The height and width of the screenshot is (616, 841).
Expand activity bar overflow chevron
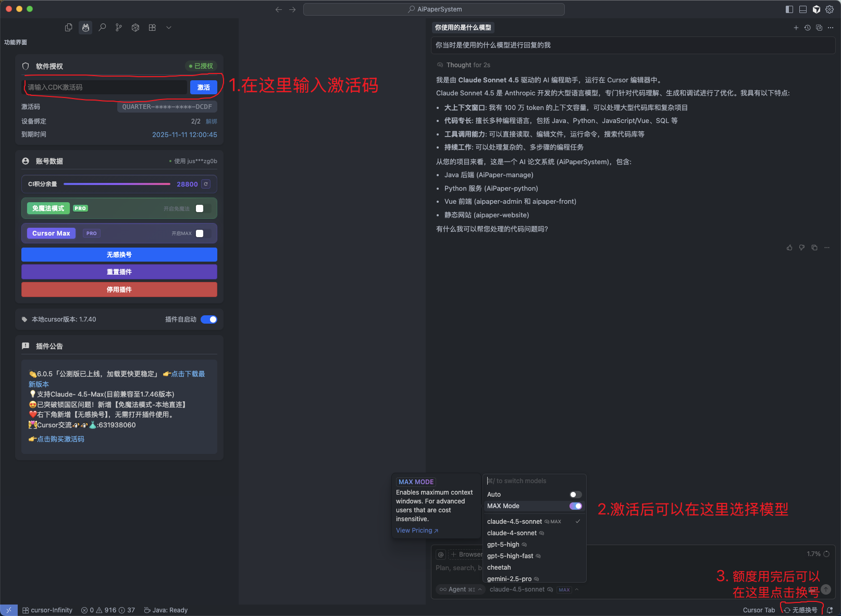[169, 28]
